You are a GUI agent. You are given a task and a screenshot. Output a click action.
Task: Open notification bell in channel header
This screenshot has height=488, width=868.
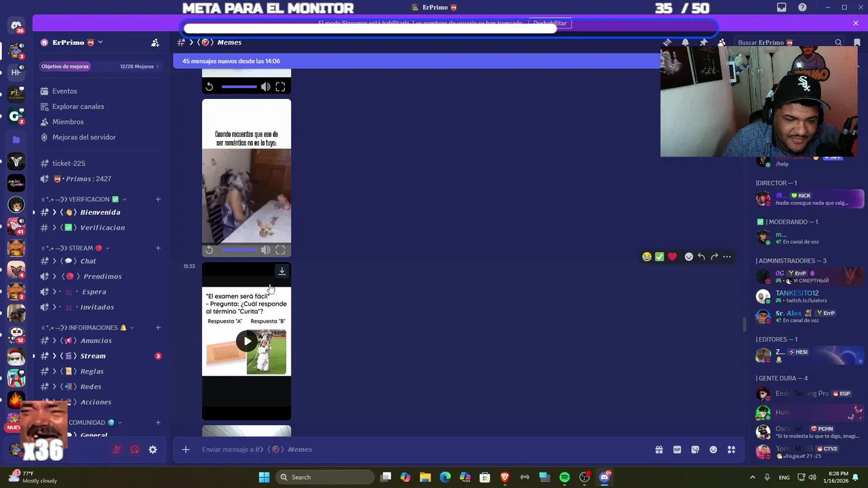coord(686,42)
